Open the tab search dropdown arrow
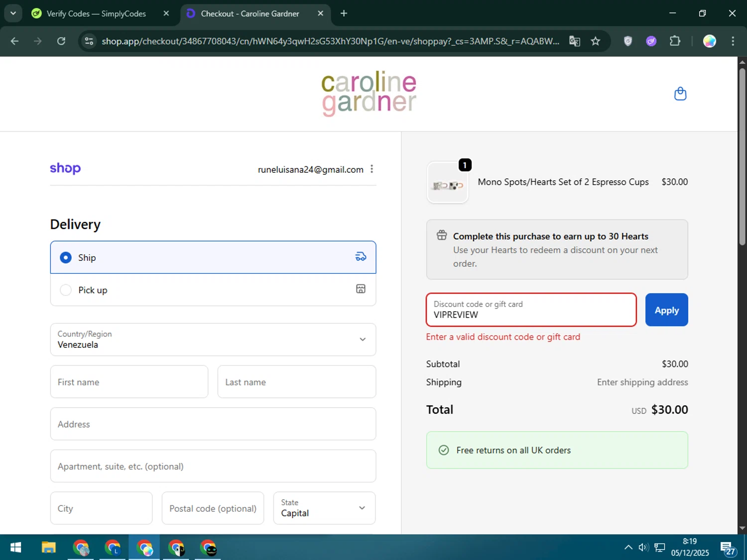Screen dimensions: 747x560 [x=13, y=13]
